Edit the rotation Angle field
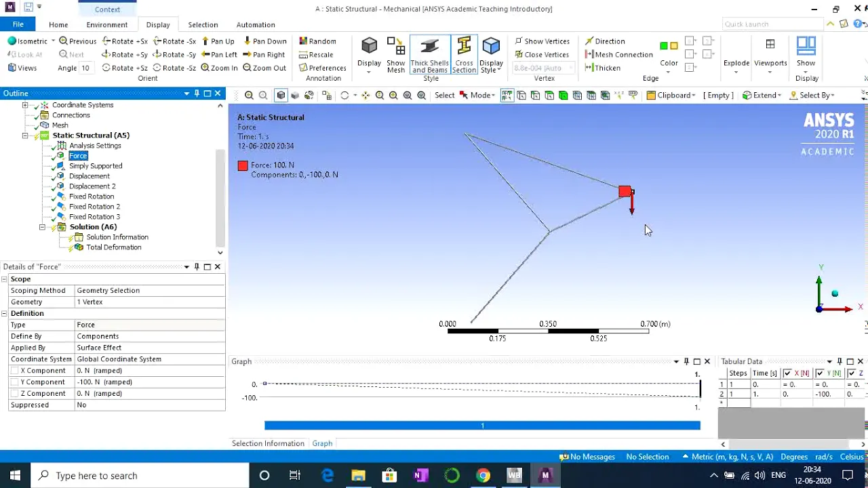Screen dimensions: 868x488 (x=86, y=68)
